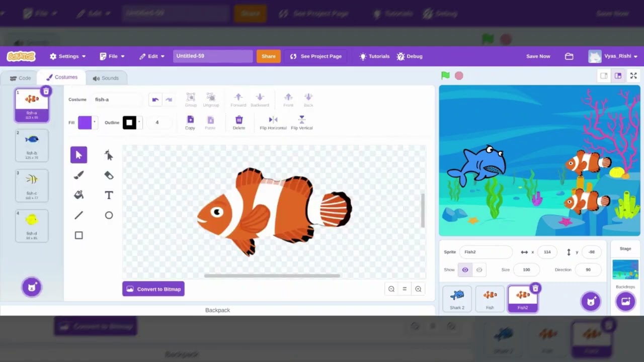Open the Backpack bar
This screenshot has width=644, height=362.
pos(217,310)
